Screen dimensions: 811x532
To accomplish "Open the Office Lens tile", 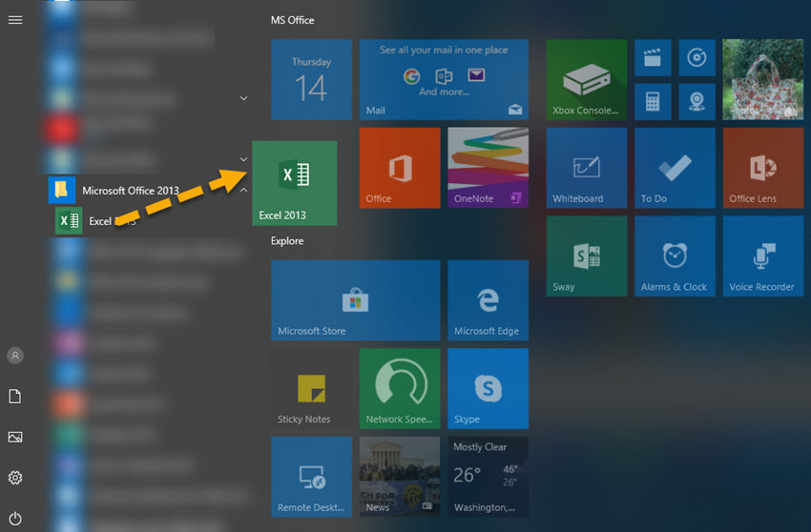I will (763, 168).
